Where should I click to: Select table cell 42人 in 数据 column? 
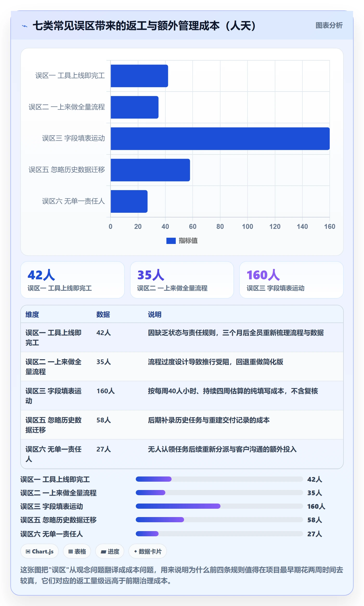tap(104, 333)
